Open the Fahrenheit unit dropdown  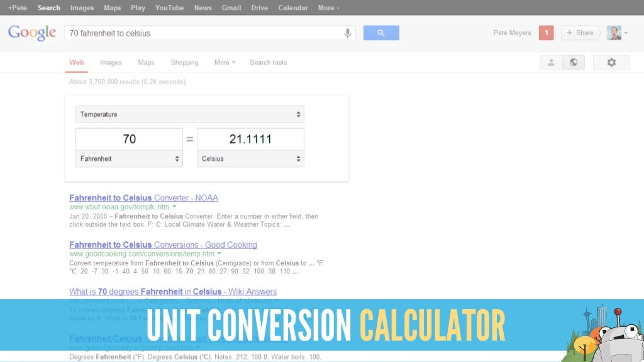129,159
